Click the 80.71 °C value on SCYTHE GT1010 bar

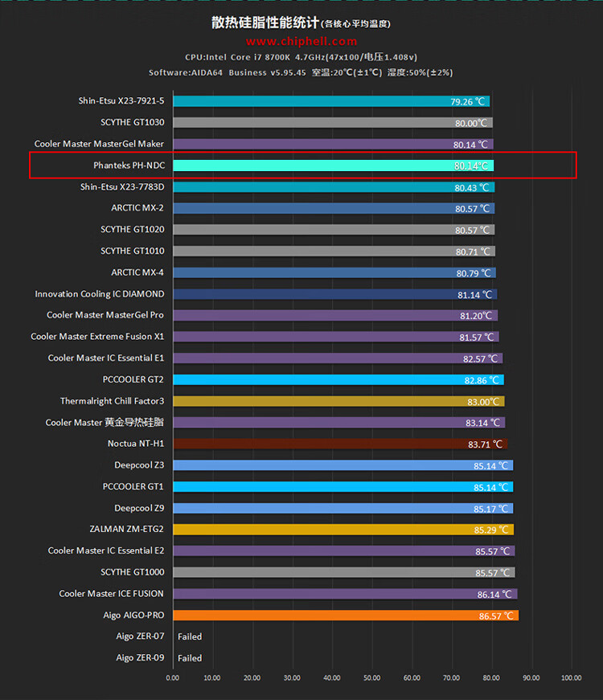[473, 252]
